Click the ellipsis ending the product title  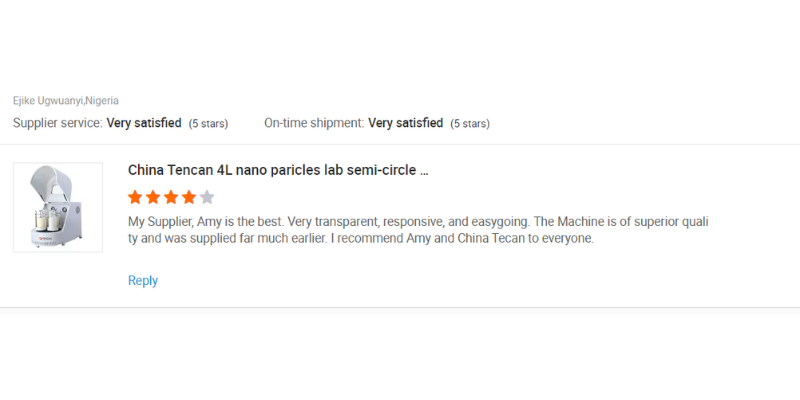423,170
